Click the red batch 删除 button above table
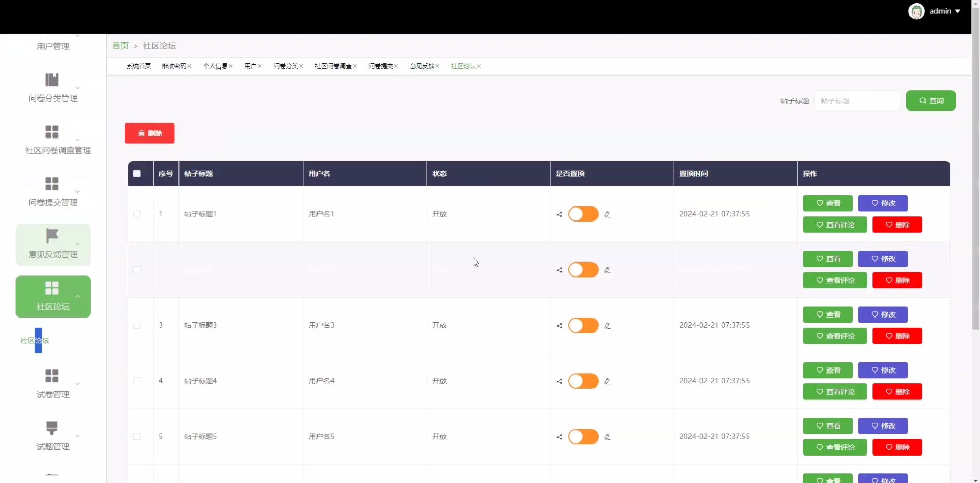This screenshot has width=980, height=483. coord(149,133)
